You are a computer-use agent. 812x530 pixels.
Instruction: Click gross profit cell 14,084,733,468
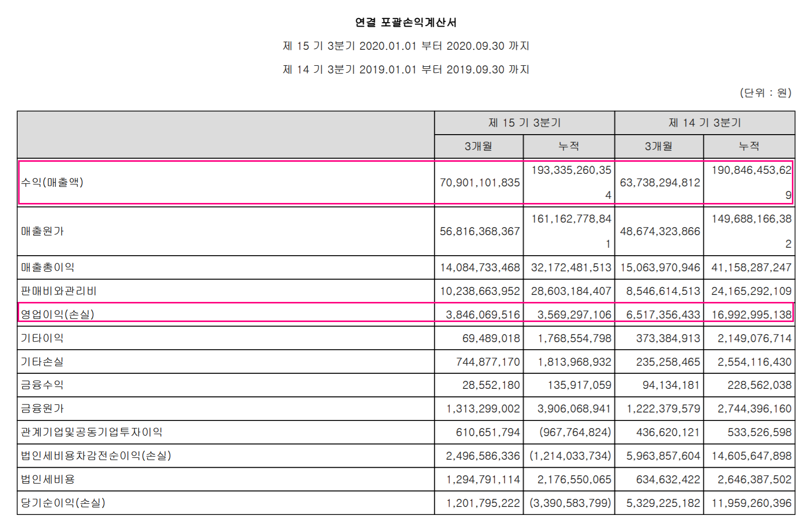point(480,267)
